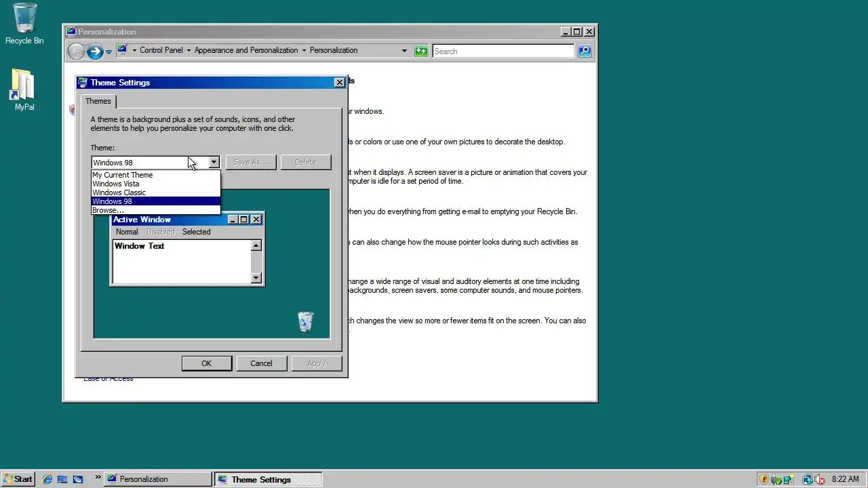Confirm with the OK button
This screenshot has width=868, height=488.
pos(207,363)
